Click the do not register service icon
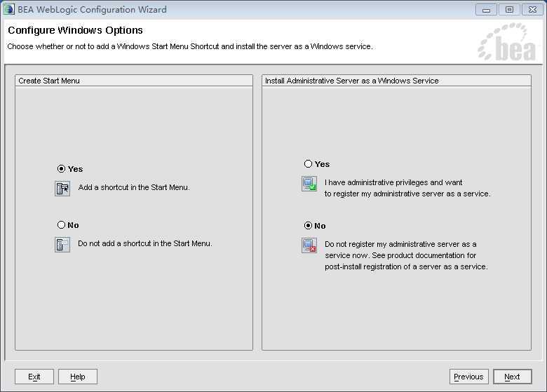This screenshot has width=547, height=392. point(309,245)
